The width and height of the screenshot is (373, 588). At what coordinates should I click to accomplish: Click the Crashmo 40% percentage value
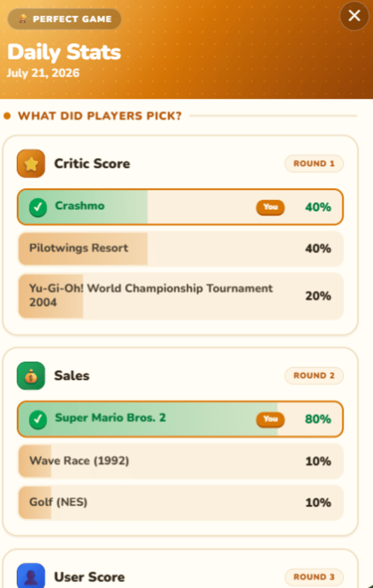pos(318,207)
